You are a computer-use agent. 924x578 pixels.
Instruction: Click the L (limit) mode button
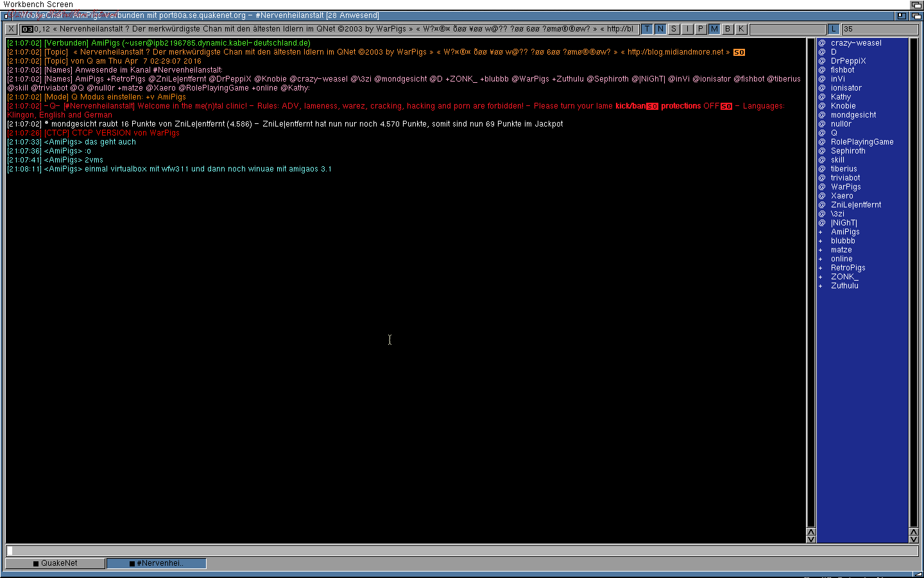[x=834, y=29]
